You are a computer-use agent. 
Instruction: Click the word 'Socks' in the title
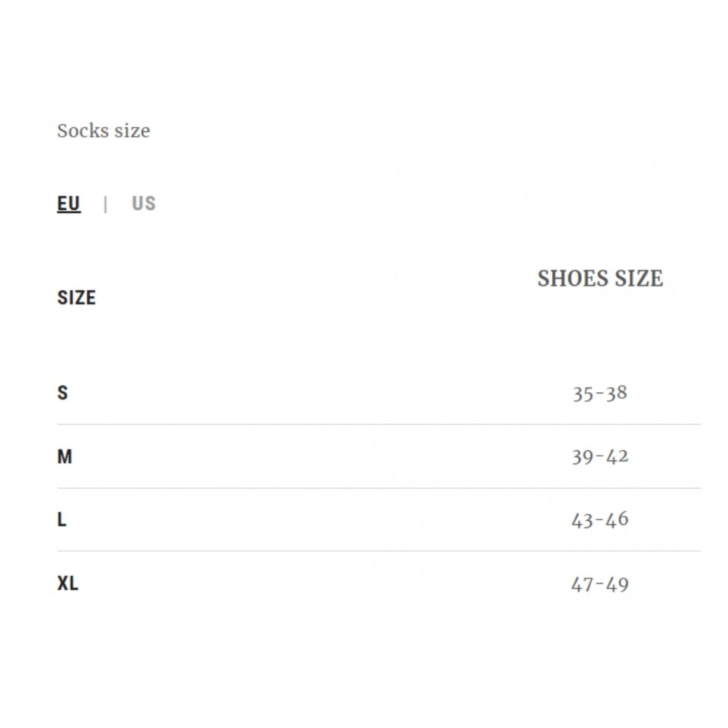point(83,131)
